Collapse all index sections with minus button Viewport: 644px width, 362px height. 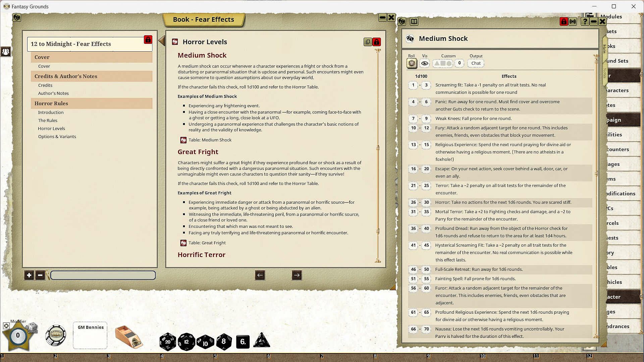pyautogui.click(x=40, y=275)
